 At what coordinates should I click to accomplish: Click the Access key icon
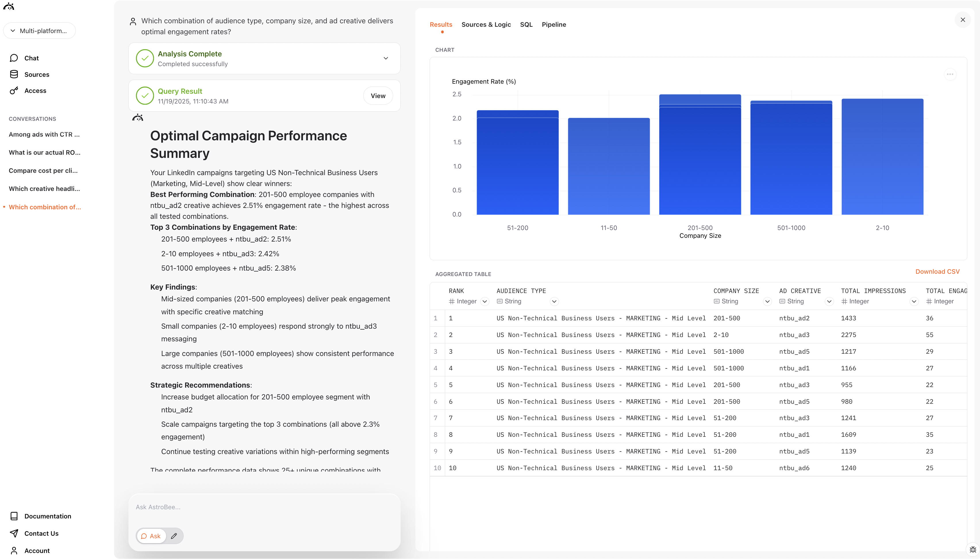tap(14, 90)
